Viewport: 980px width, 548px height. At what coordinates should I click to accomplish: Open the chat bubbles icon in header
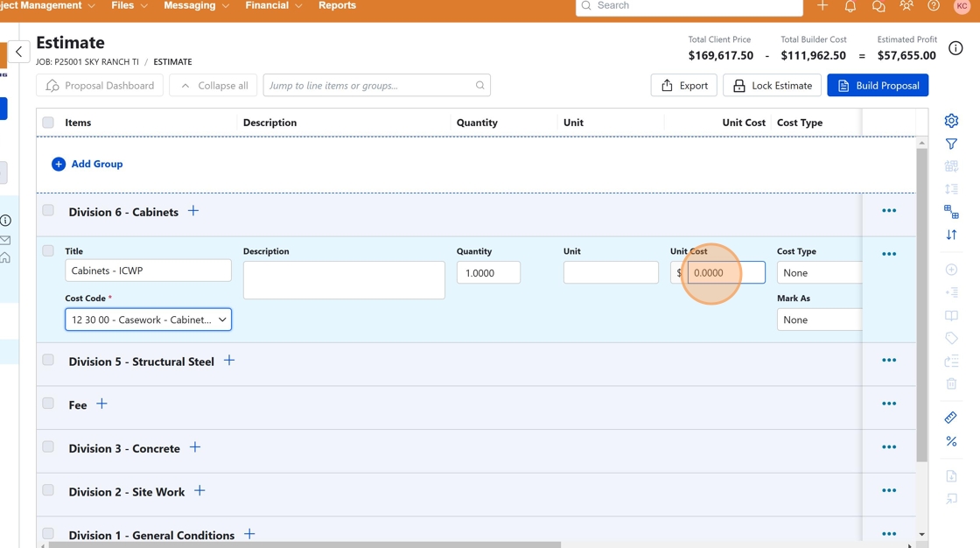[878, 6]
